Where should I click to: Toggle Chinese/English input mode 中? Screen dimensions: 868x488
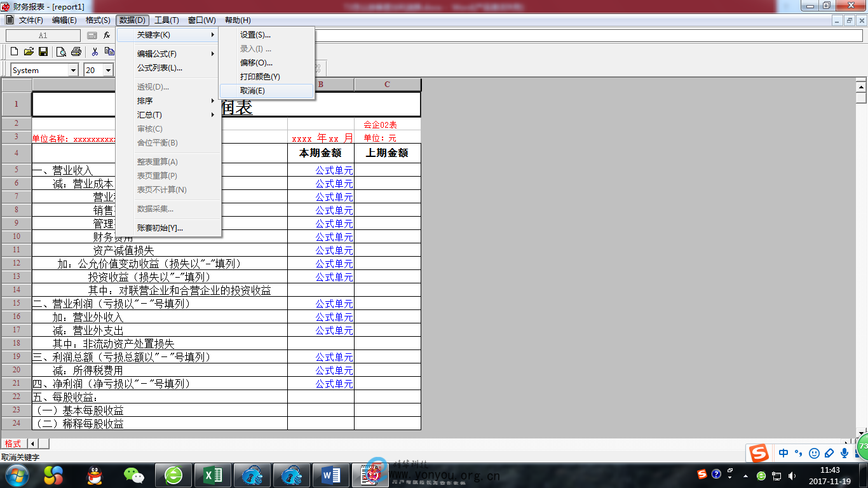(x=783, y=453)
